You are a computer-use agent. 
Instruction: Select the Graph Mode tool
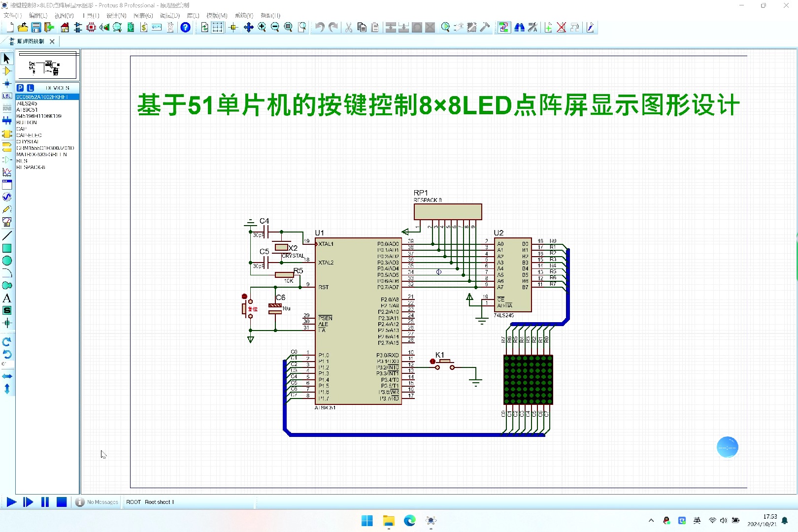tap(7, 172)
